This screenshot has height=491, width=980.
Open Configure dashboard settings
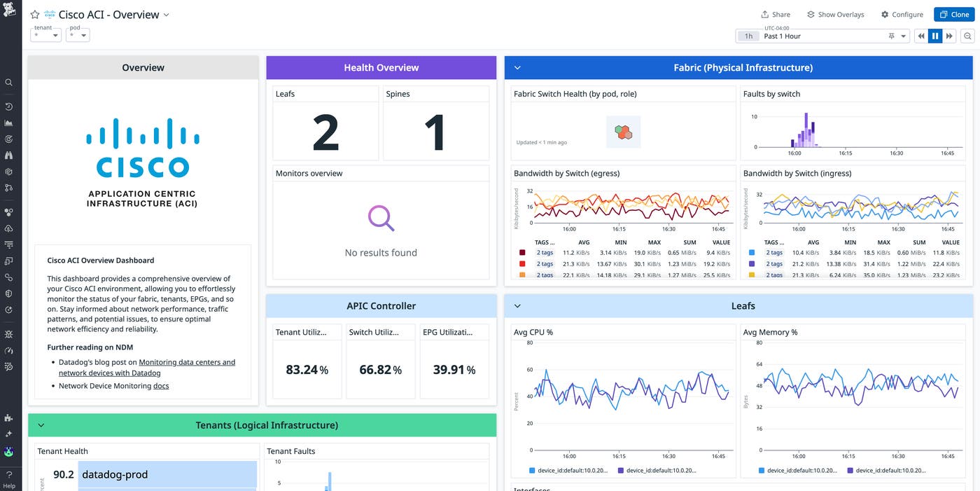click(x=902, y=15)
